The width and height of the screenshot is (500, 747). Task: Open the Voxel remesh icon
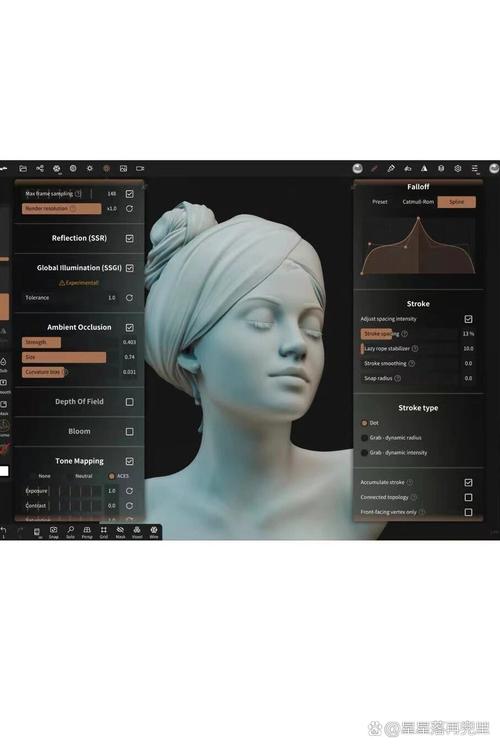tap(137, 532)
